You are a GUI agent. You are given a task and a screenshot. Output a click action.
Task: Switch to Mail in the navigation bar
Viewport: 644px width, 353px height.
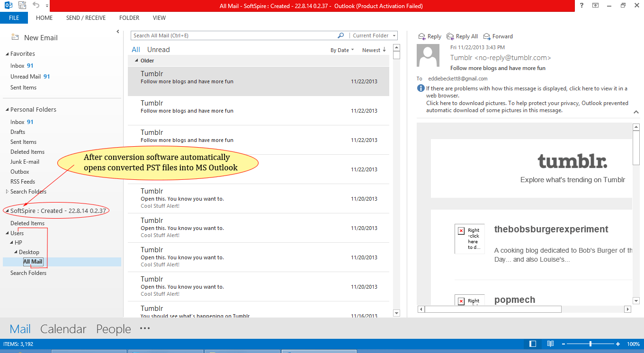[x=20, y=329]
